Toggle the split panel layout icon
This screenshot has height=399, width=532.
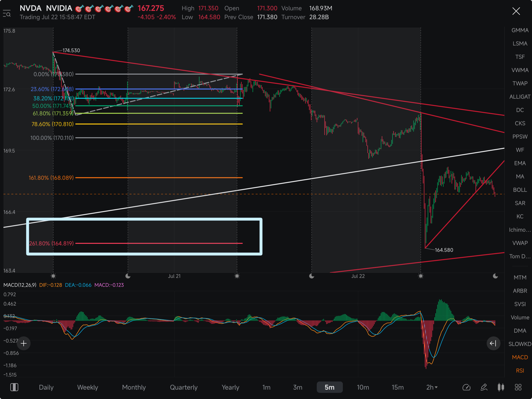[14, 387]
